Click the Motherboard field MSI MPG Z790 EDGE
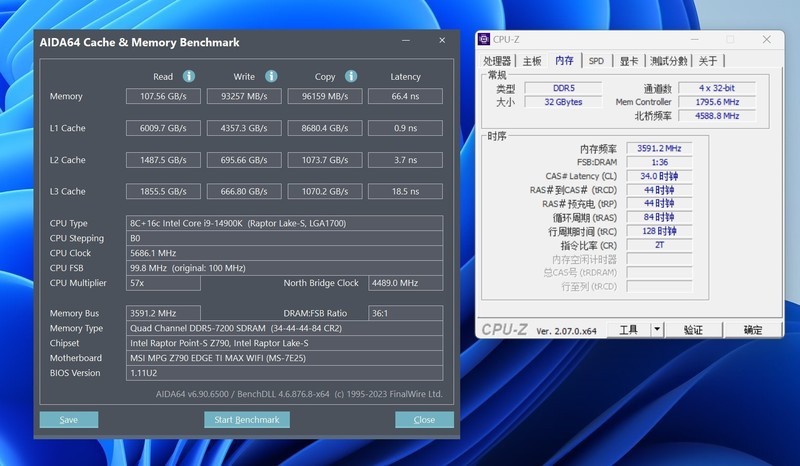Viewport: 800px width, 466px height. 284,358
